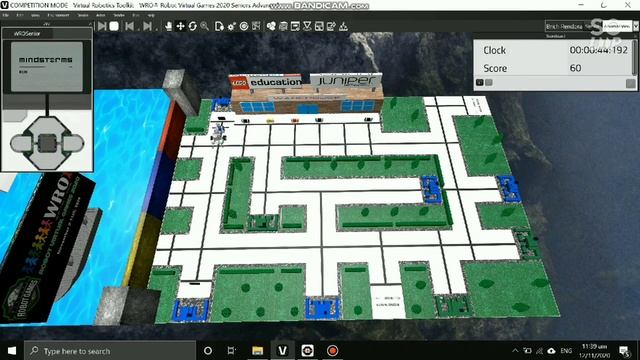Screen dimensions: 640x360
Task: Click the gray square at scoreboard bottom right
Action: (x=631, y=83)
